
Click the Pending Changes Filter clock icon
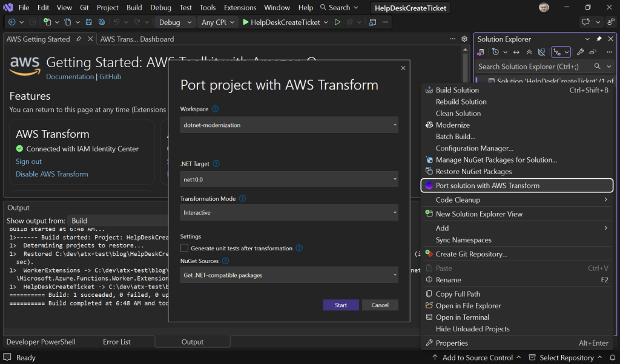click(x=495, y=52)
